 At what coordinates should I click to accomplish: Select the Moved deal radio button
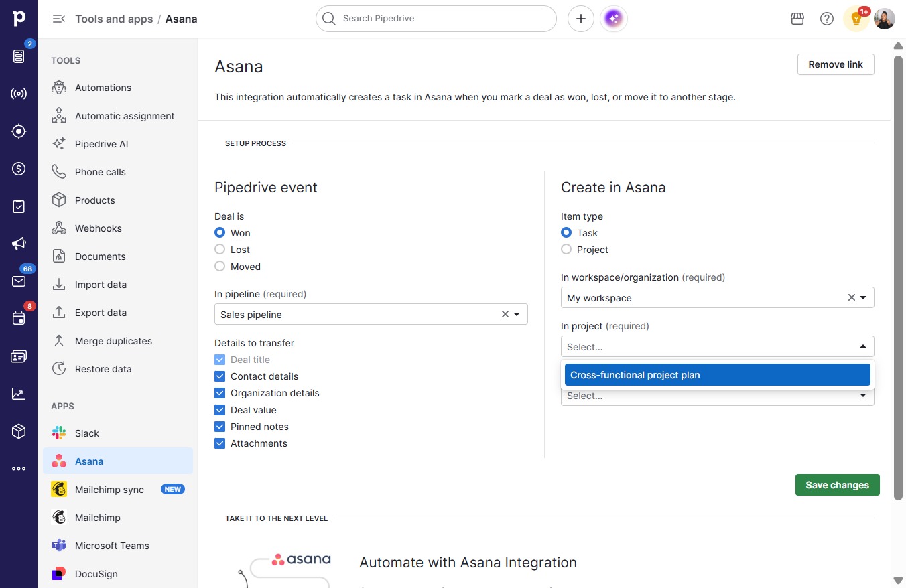(x=220, y=267)
